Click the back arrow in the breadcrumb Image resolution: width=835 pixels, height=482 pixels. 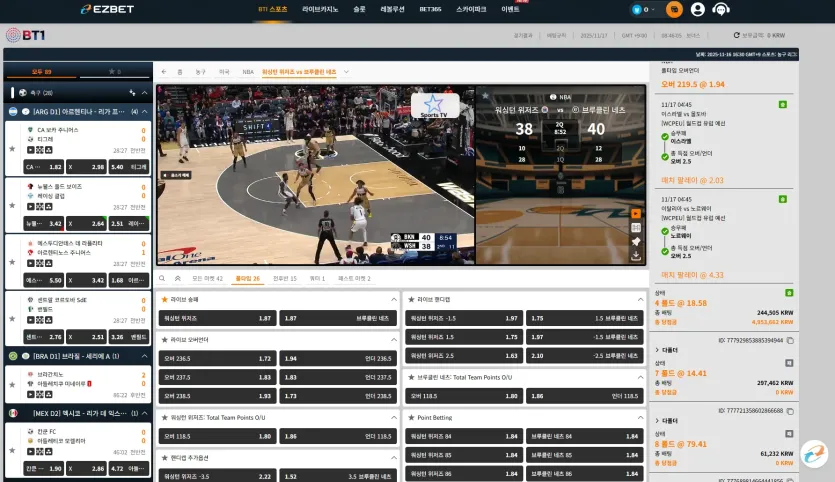pyautogui.click(x=163, y=71)
